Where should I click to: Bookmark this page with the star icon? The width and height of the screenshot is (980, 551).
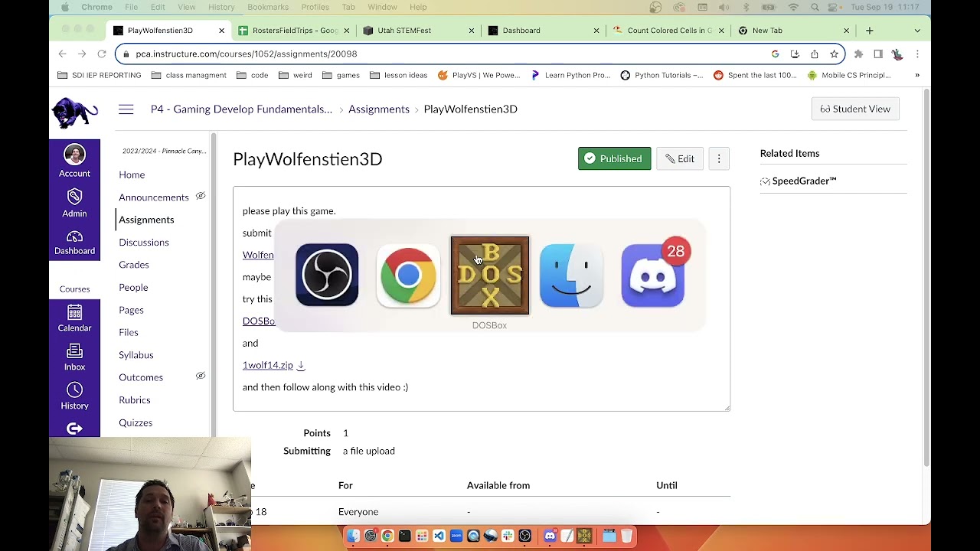click(834, 54)
